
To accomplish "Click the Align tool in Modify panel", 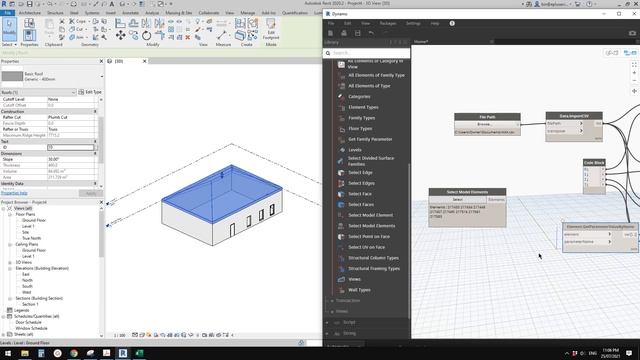I will (x=120, y=23).
